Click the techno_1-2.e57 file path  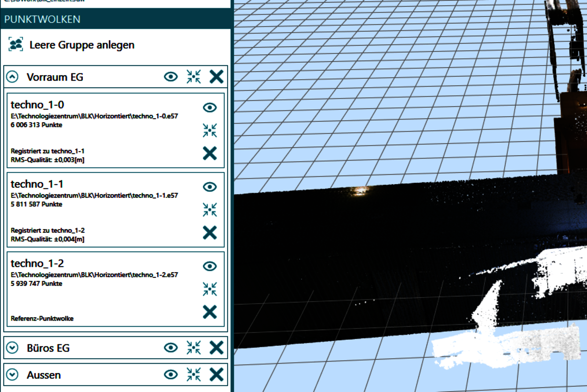[94, 275]
